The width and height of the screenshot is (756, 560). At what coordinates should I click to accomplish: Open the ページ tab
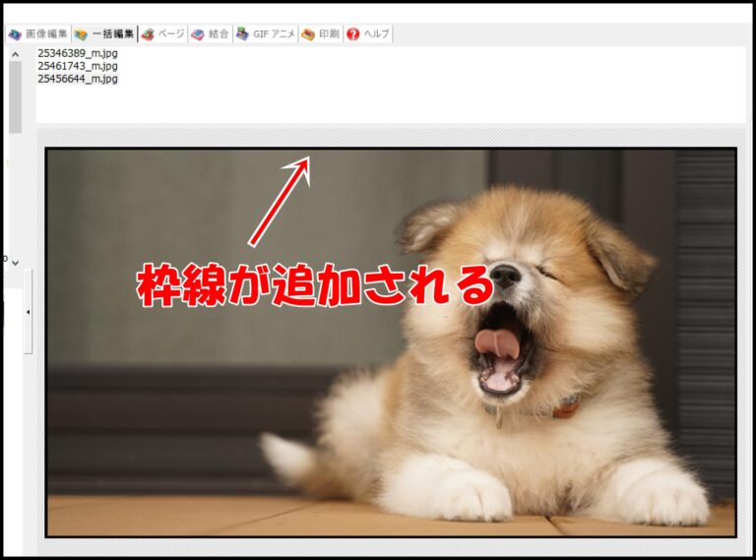(163, 34)
